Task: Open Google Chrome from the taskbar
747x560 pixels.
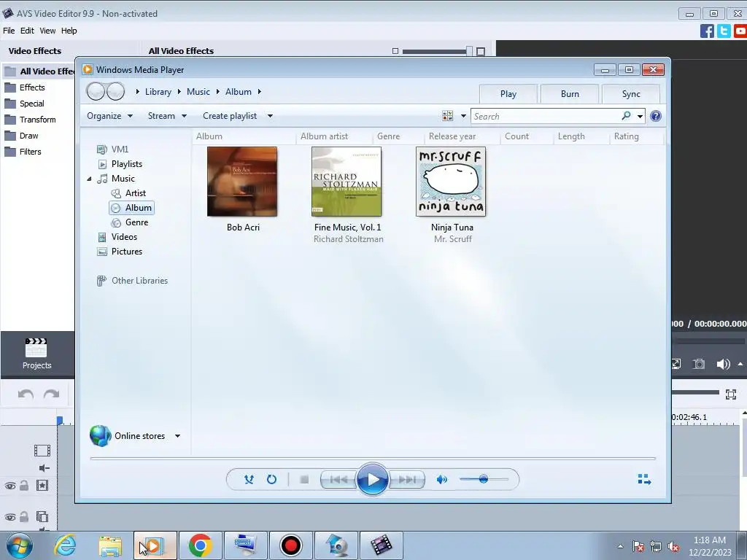Action: [200, 545]
